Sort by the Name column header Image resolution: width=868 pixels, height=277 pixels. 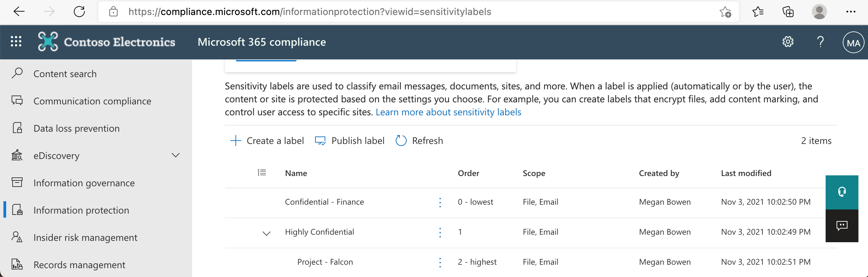point(296,173)
